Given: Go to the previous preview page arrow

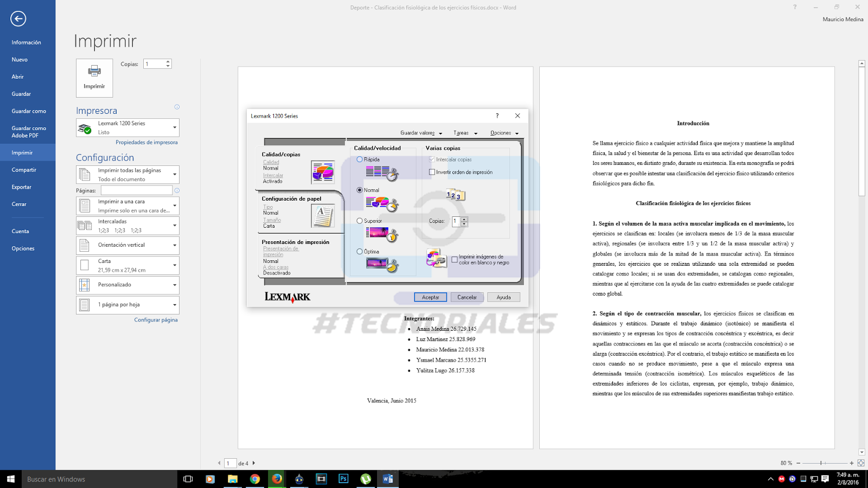Looking at the screenshot, I should pos(219,463).
